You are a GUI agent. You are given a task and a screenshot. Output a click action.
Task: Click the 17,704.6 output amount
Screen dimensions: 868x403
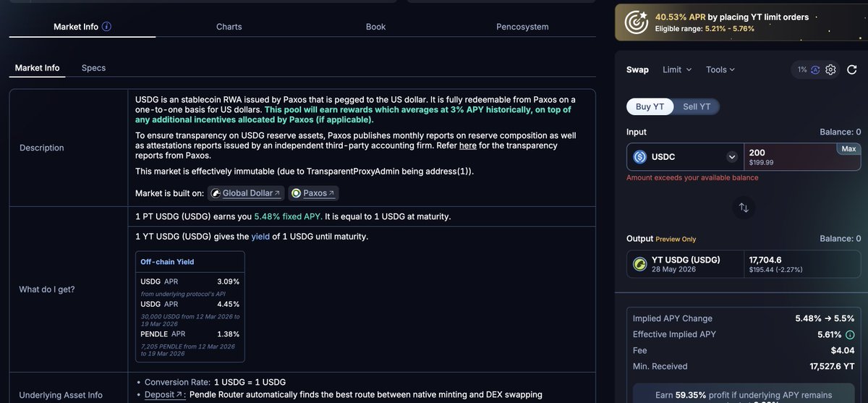click(765, 260)
